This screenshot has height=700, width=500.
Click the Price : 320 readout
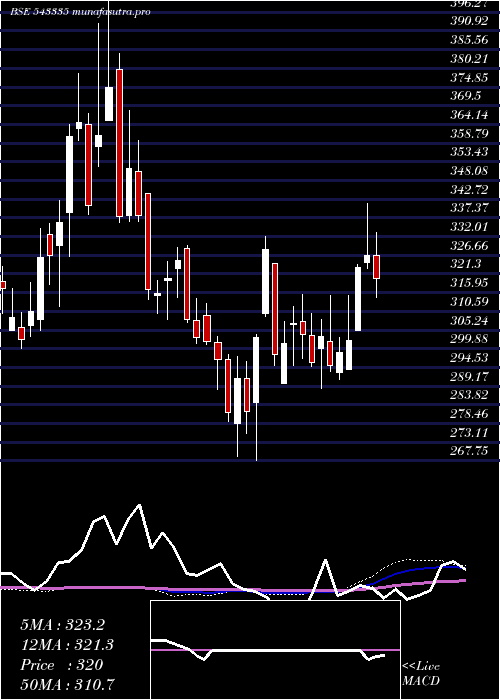(x=62, y=665)
